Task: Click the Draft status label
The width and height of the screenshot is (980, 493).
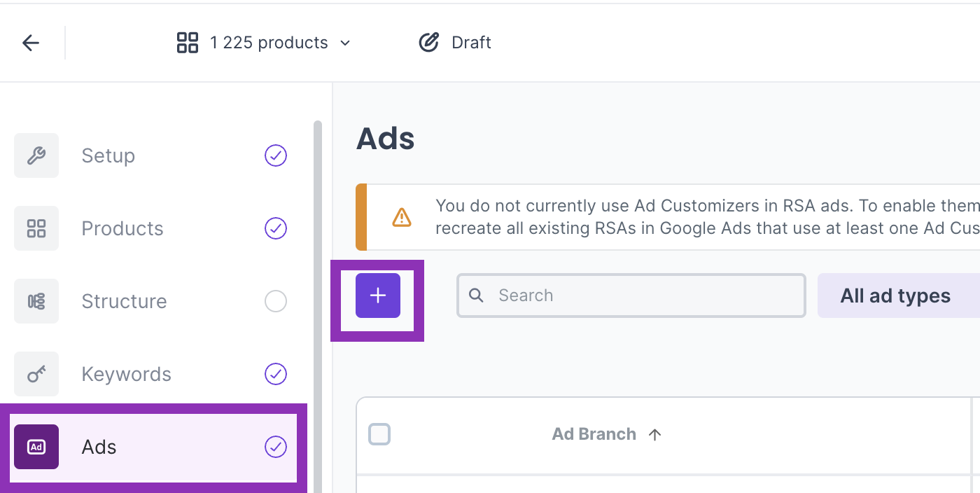Action: [x=471, y=43]
